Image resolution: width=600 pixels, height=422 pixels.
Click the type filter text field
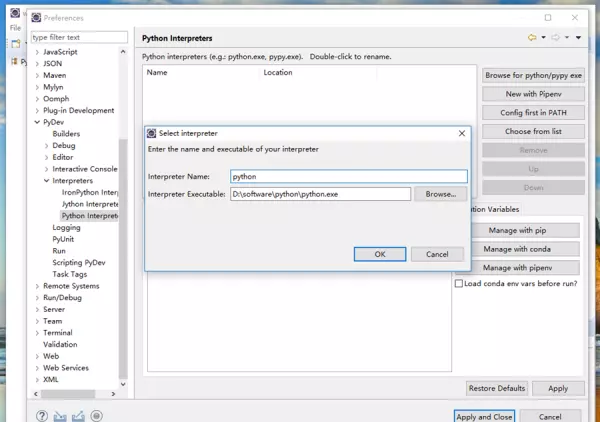(x=79, y=37)
